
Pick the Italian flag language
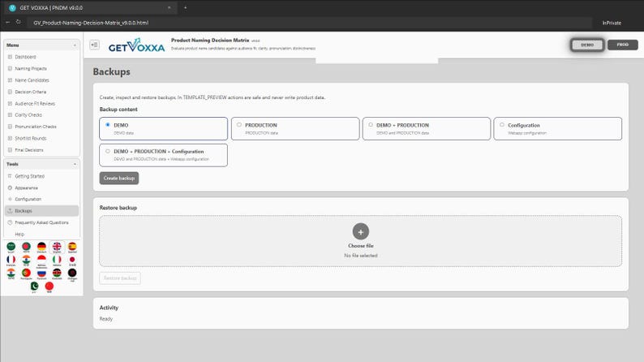click(57, 260)
